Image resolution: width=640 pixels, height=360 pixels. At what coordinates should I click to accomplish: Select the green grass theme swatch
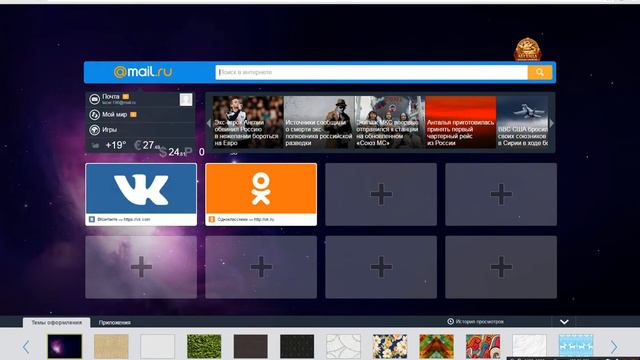[204, 347]
